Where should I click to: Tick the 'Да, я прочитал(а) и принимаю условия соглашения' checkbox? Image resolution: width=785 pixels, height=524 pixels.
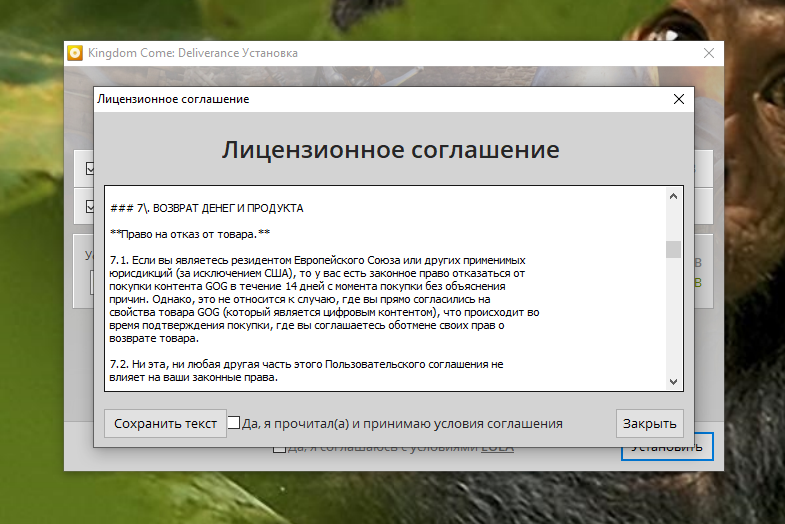(234, 423)
